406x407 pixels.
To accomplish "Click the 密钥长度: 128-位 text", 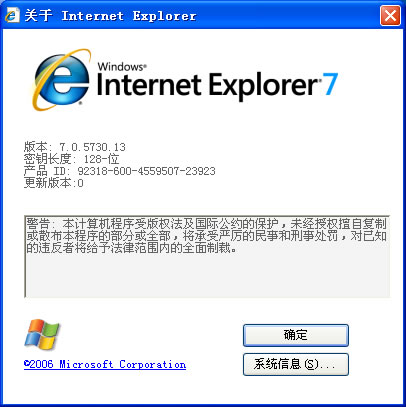I will [71, 159].
